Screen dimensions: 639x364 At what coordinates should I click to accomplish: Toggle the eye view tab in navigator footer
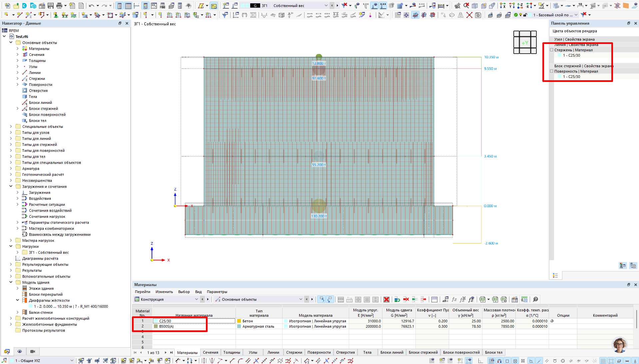(x=20, y=351)
